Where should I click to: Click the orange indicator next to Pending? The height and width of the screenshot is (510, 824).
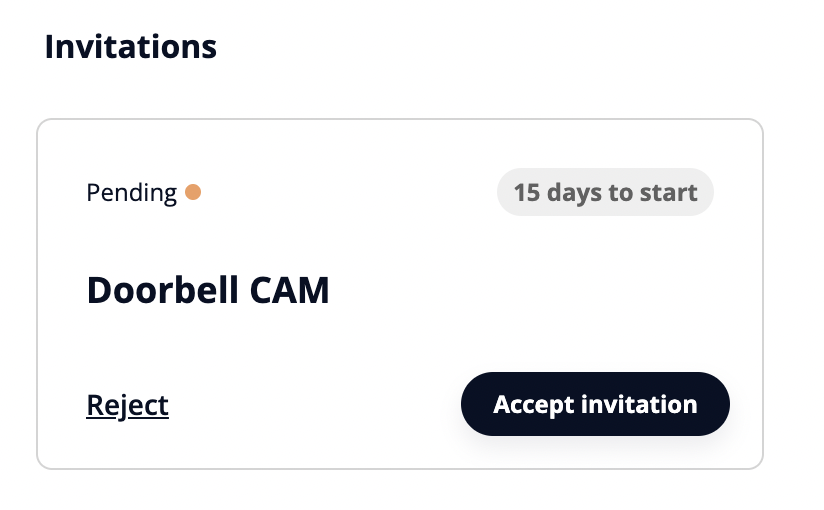point(193,192)
